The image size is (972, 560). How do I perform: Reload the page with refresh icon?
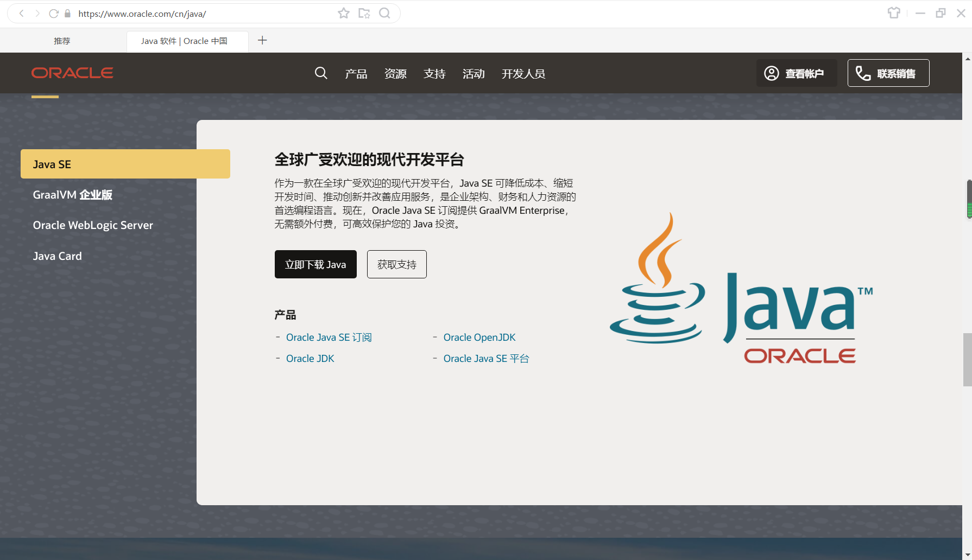[x=53, y=14]
